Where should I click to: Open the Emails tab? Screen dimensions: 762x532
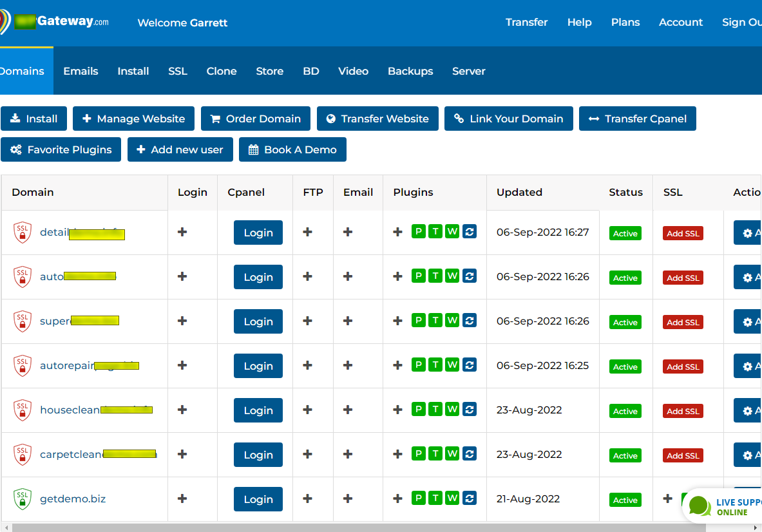pyautogui.click(x=81, y=71)
